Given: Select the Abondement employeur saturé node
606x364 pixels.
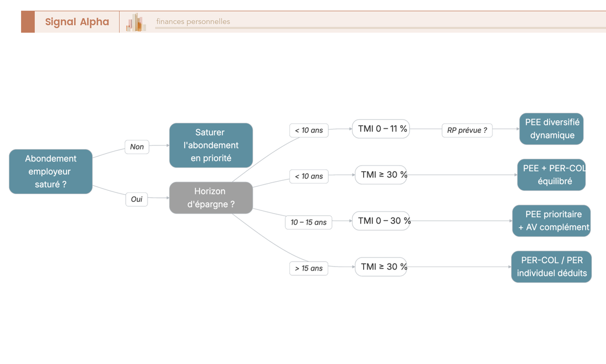Looking at the screenshot, I should (x=50, y=172).
